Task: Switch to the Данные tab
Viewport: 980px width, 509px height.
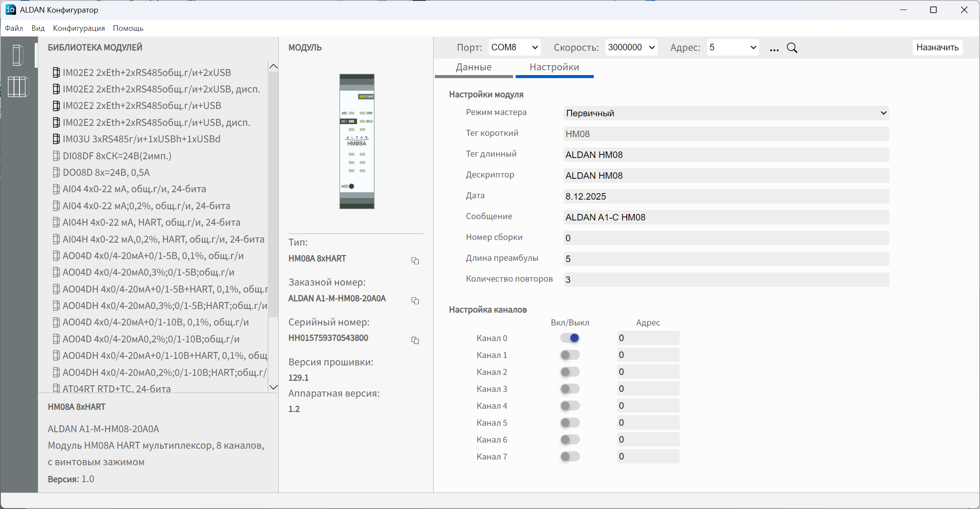Action: point(474,67)
